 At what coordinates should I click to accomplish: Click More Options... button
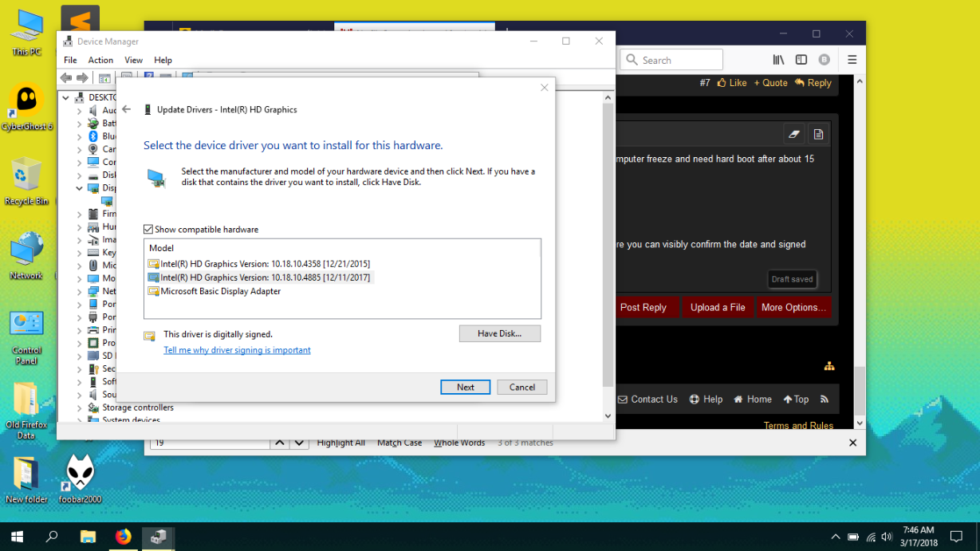[x=793, y=307]
